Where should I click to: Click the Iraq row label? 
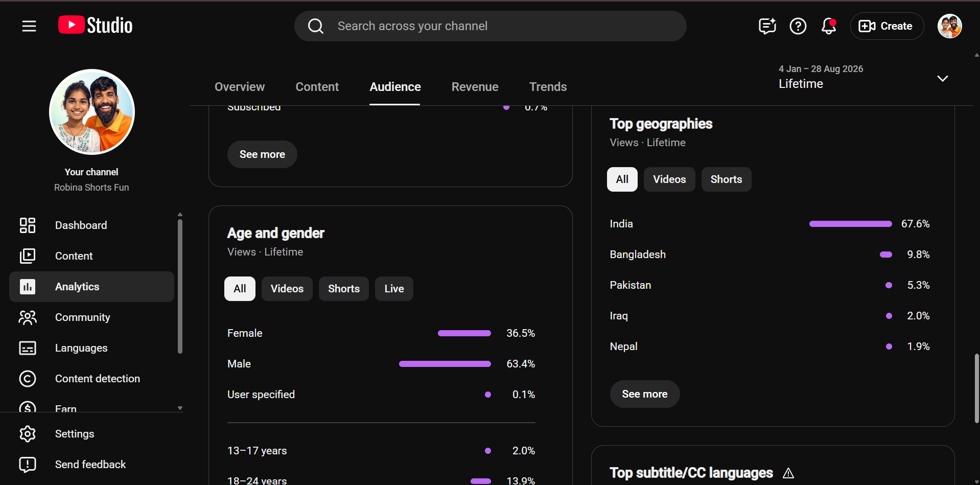(619, 316)
